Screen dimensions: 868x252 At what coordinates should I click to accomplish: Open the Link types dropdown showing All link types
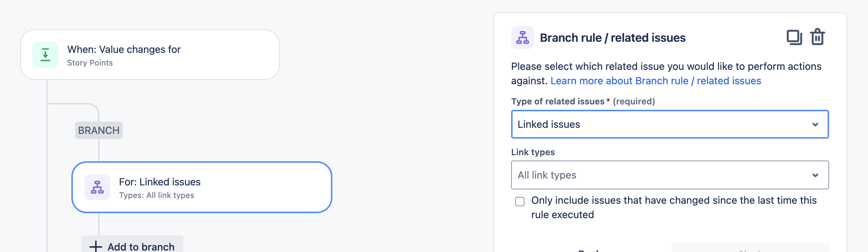[670, 175]
